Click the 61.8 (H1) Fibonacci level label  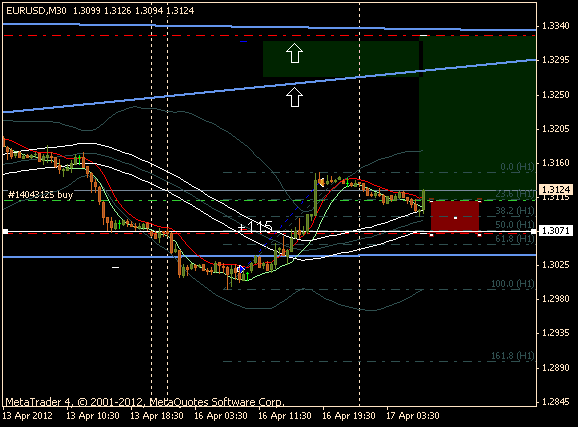pos(515,239)
